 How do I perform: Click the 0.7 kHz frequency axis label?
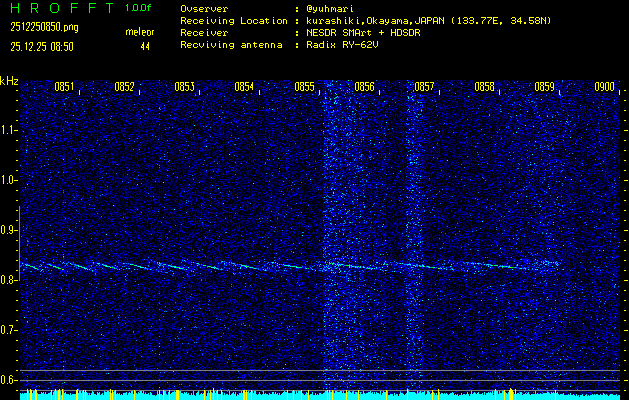[9, 330]
